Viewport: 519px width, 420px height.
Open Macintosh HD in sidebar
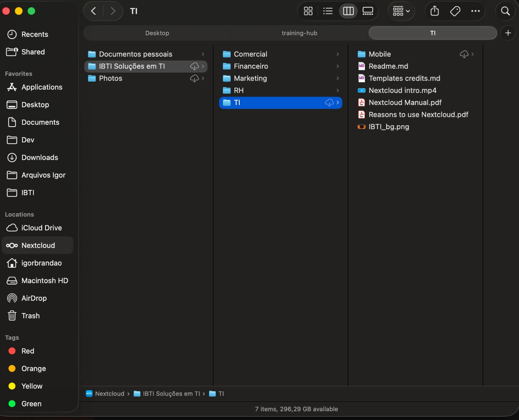click(x=37, y=281)
